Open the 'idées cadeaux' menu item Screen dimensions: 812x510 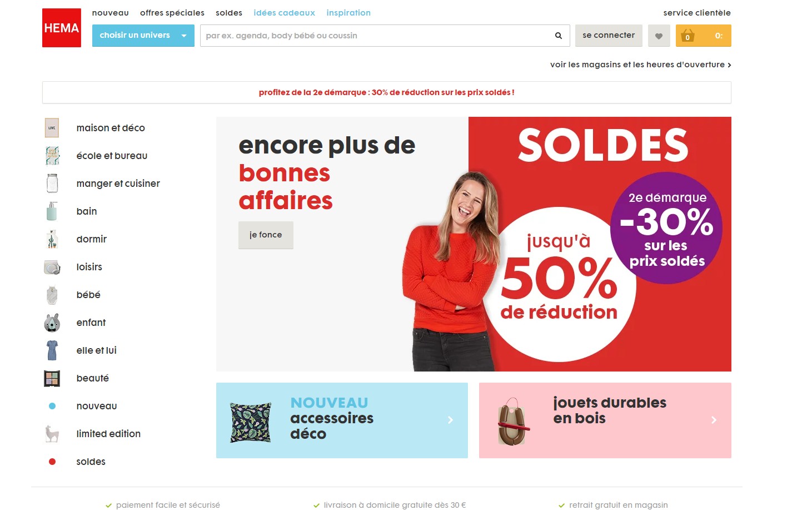click(x=284, y=13)
